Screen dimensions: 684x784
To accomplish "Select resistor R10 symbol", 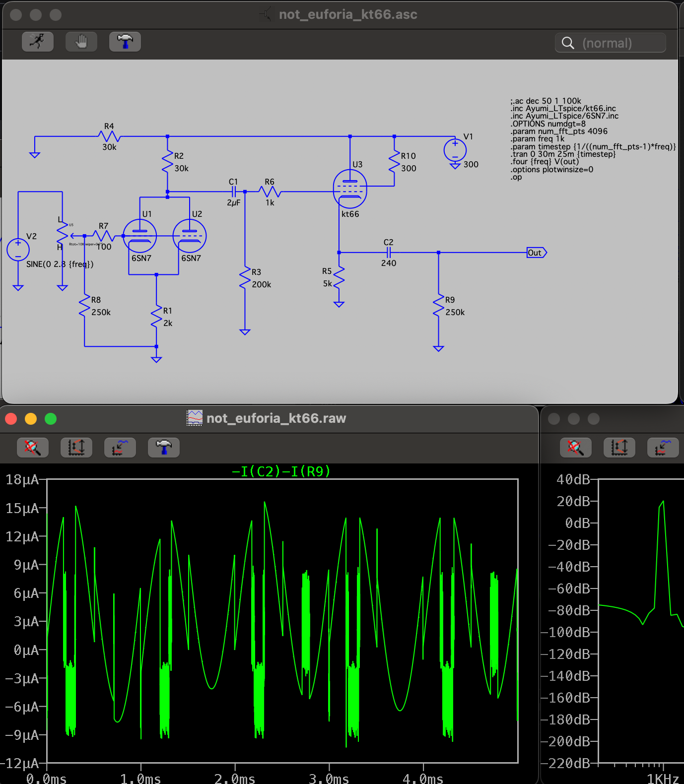I will coord(395,162).
